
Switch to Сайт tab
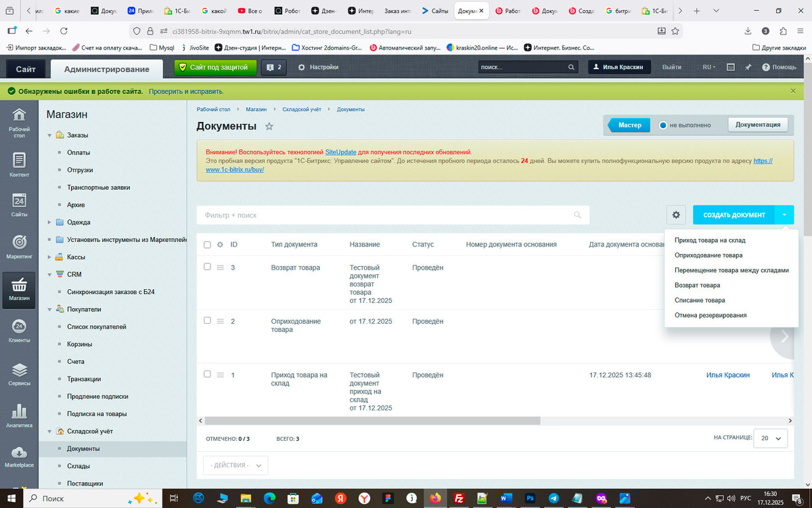26,69
